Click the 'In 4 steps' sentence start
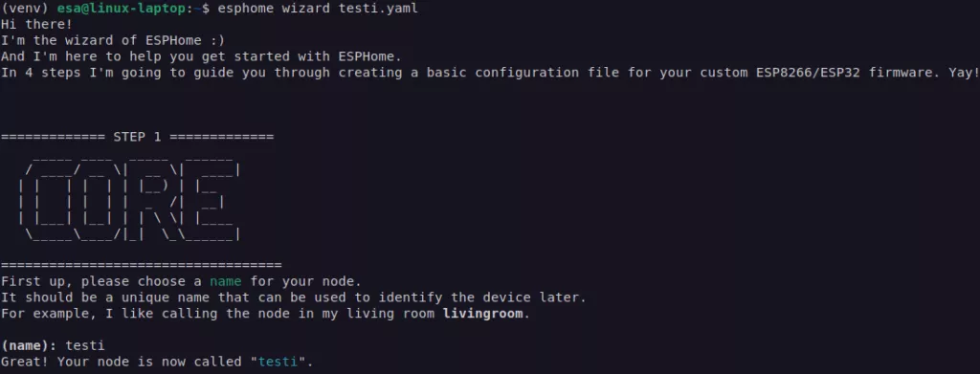980x374 pixels. pyautogui.click(x=37, y=73)
